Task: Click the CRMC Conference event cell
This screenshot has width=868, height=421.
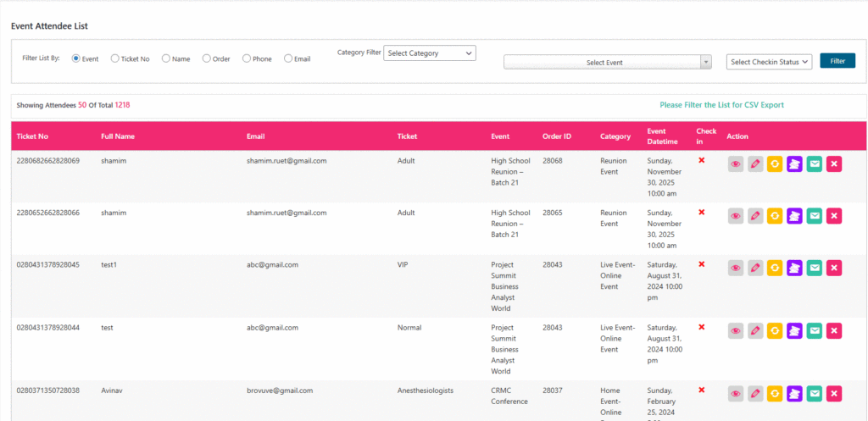Action: point(509,396)
